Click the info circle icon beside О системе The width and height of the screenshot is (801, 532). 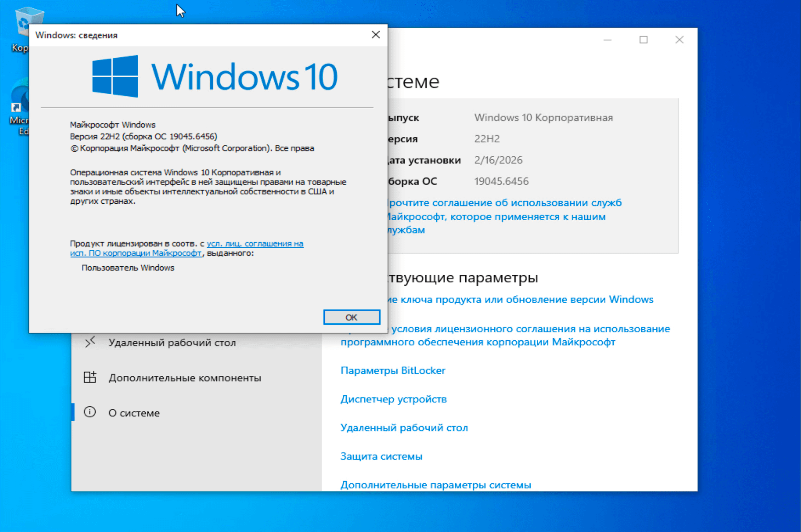click(90, 412)
